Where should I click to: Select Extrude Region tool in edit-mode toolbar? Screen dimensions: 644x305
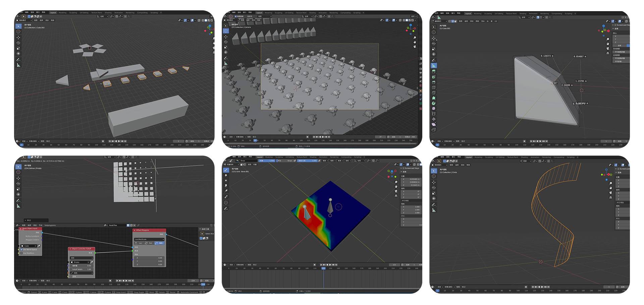[x=434, y=71]
